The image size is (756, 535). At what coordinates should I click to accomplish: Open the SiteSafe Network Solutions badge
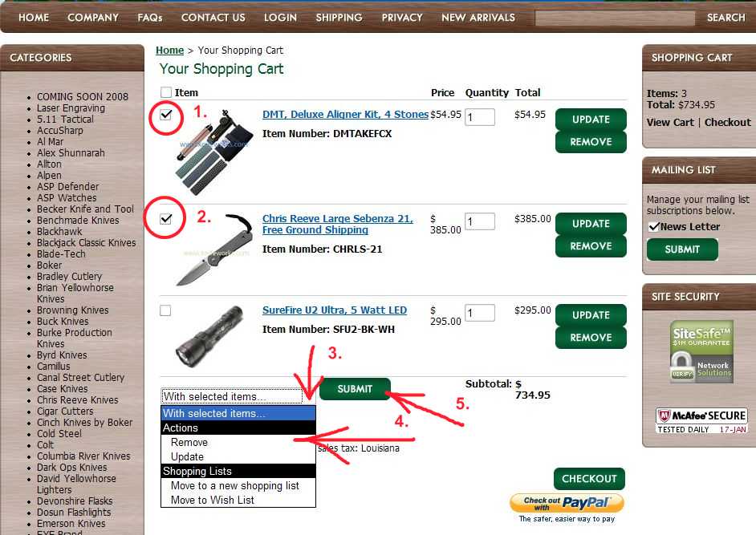[701, 352]
